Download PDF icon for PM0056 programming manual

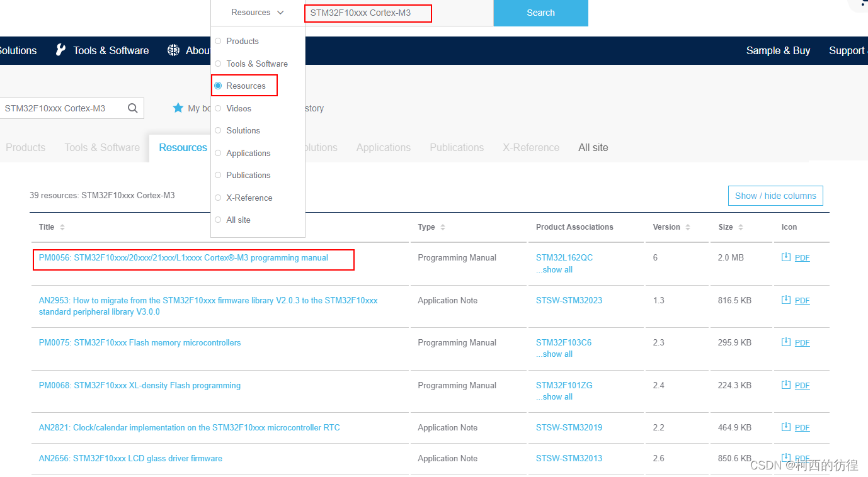click(x=785, y=257)
